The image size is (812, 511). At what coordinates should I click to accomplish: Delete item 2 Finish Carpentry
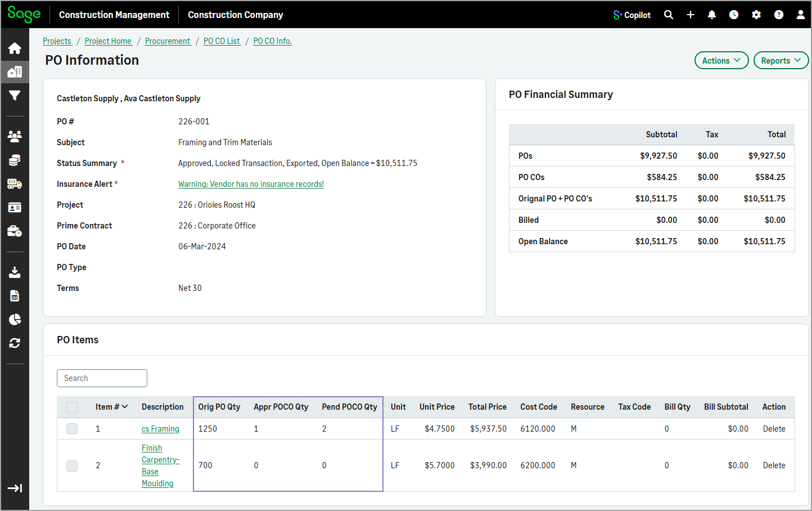tap(774, 465)
